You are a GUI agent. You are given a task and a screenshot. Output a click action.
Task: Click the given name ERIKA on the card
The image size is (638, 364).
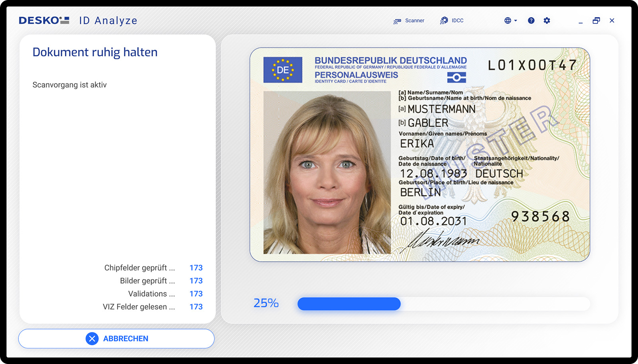click(x=417, y=143)
